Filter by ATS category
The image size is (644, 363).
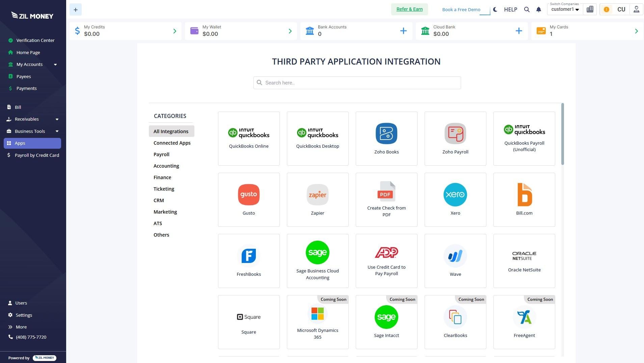pos(158,223)
